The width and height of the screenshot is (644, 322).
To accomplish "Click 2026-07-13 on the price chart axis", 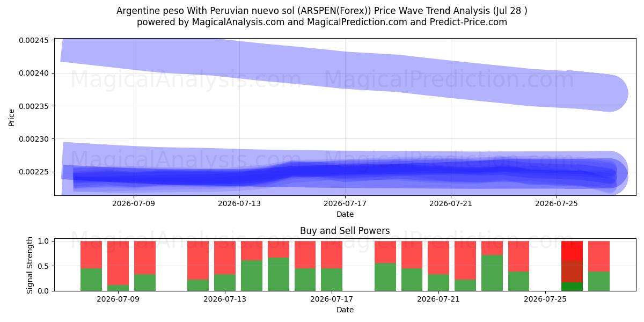I will [x=239, y=203].
